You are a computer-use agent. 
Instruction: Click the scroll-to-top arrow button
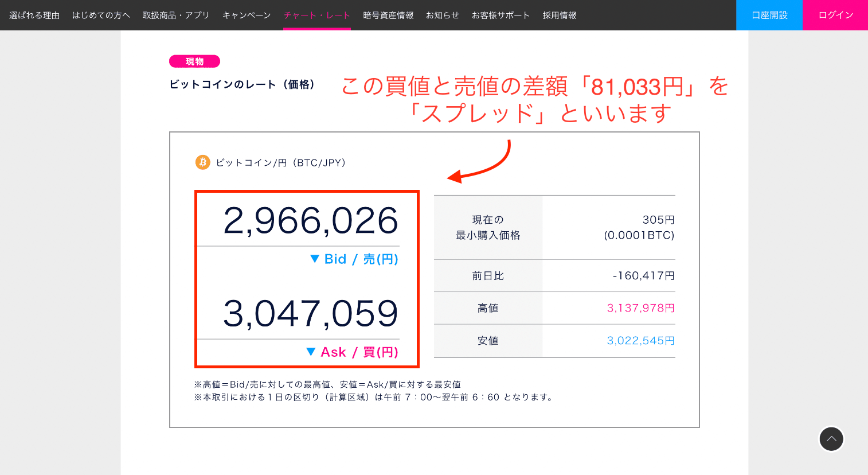[x=831, y=439]
